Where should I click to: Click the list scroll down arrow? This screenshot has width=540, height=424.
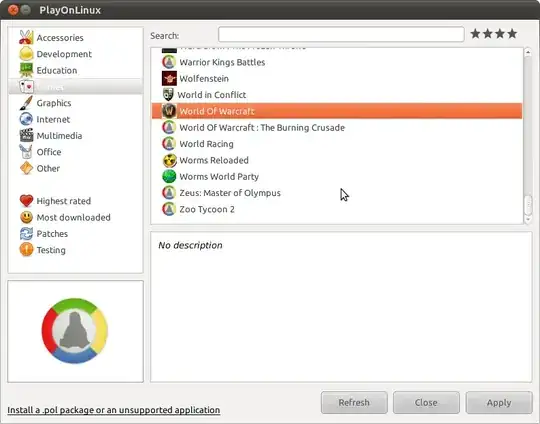click(528, 219)
